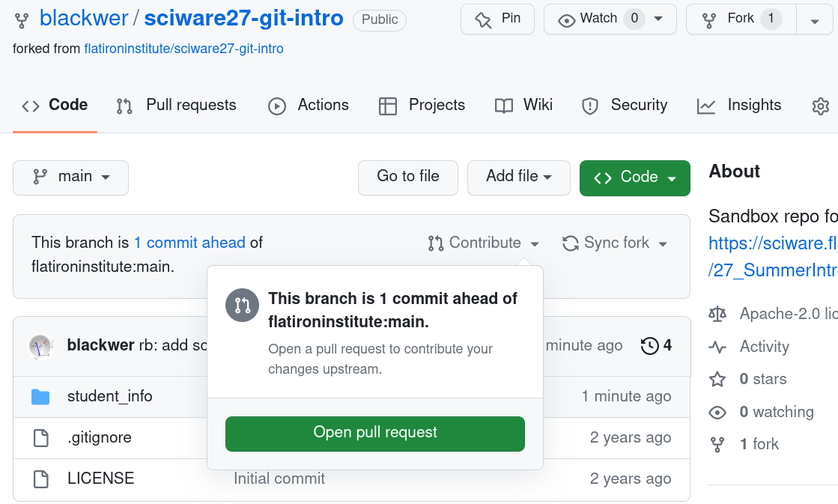Click the LICENSE file icon
The height and width of the screenshot is (504, 838).
coord(41,479)
